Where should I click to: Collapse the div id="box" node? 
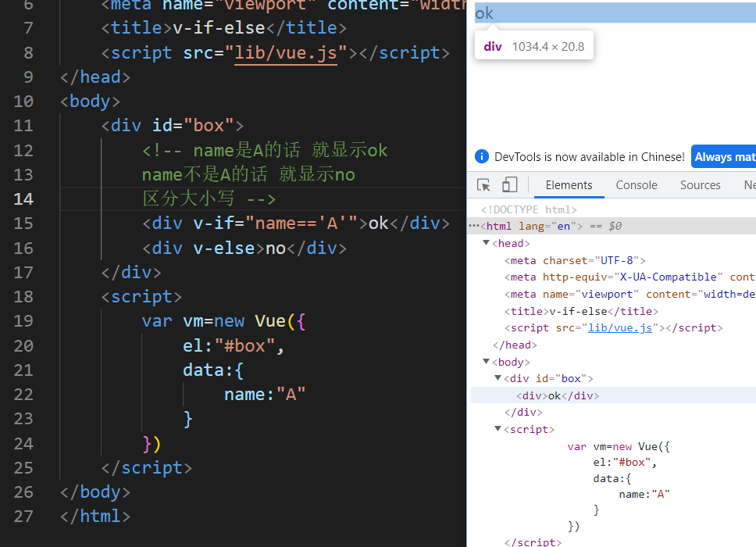(x=498, y=378)
